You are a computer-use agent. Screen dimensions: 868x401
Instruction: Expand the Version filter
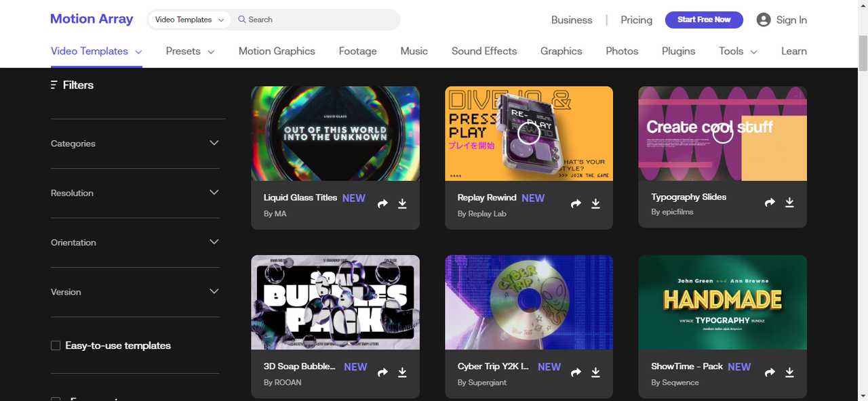[135, 292]
